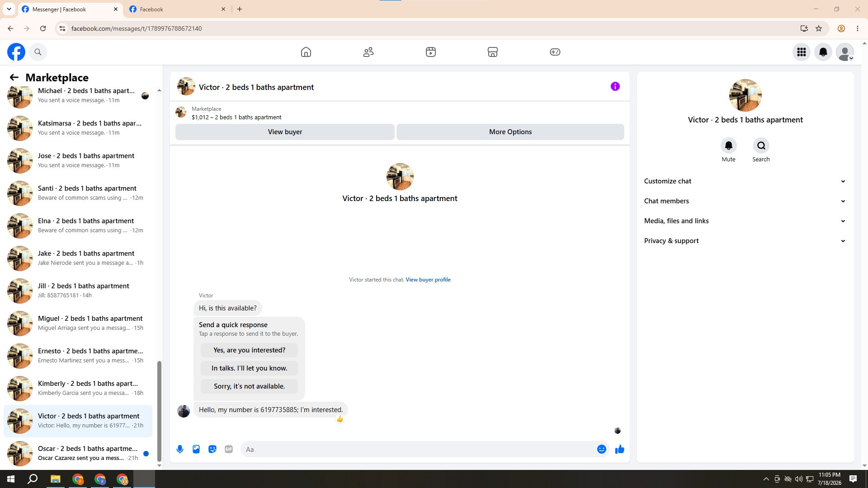Open the account profile menu
This screenshot has height=488, width=868.
click(x=845, y=52)
